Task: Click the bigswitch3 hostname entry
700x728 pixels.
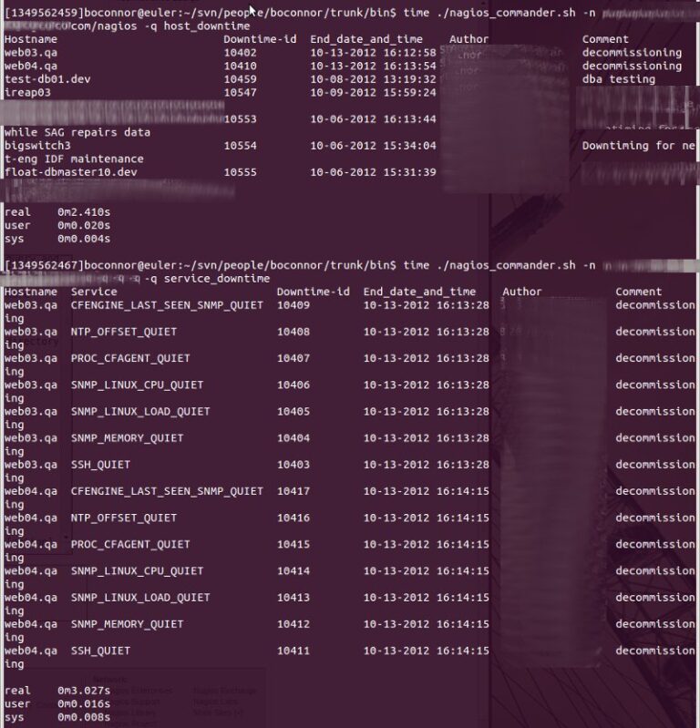Action: [37, 146]
